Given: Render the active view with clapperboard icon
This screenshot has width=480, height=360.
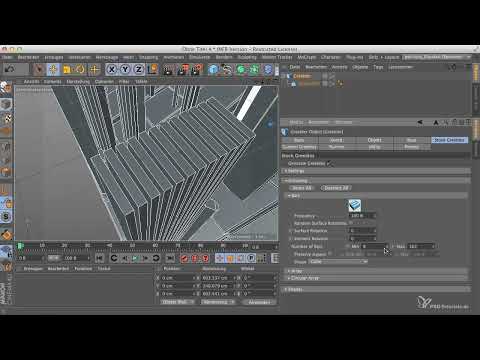Looking at the screenshot, I should pyautogui.click(x=168, y=70).
